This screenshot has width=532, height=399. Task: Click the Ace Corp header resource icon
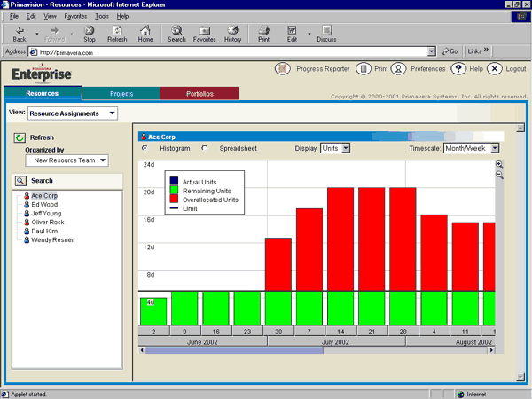pos(144,137)
